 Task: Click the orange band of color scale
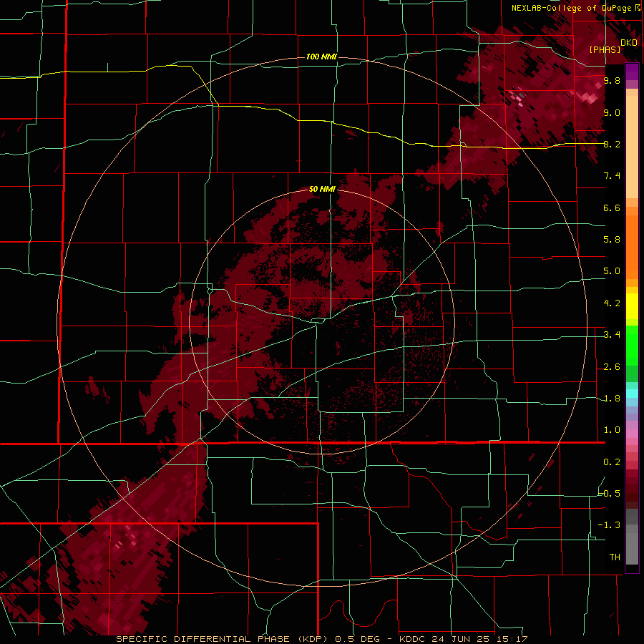(x=632, y=246)
